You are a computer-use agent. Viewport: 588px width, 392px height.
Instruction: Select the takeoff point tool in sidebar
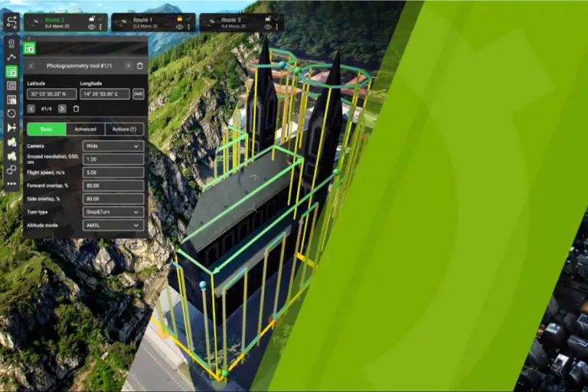point(11,44)
